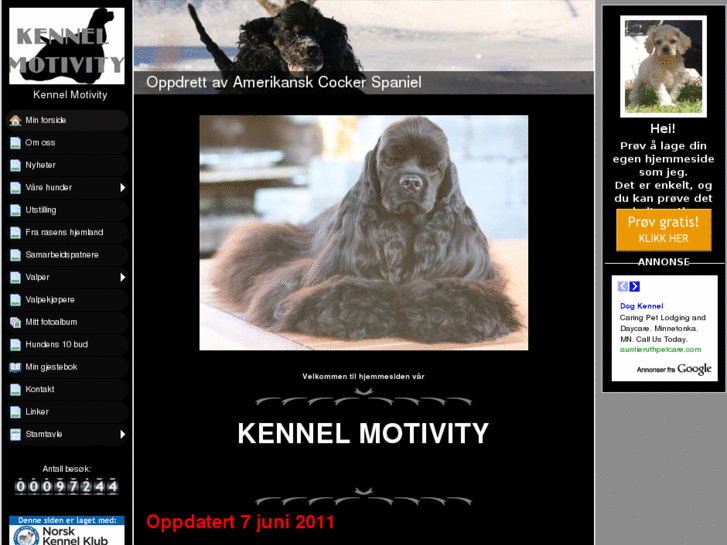Open the Utstilling menu item
Screen dimensions: 727x545
pos(41,210)
